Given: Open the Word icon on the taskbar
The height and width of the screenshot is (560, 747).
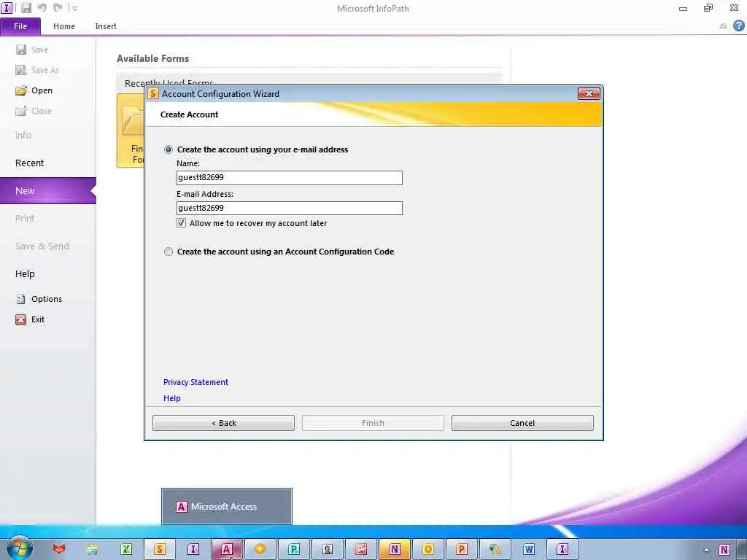Looking at the screenshot, I should (529, 549).
